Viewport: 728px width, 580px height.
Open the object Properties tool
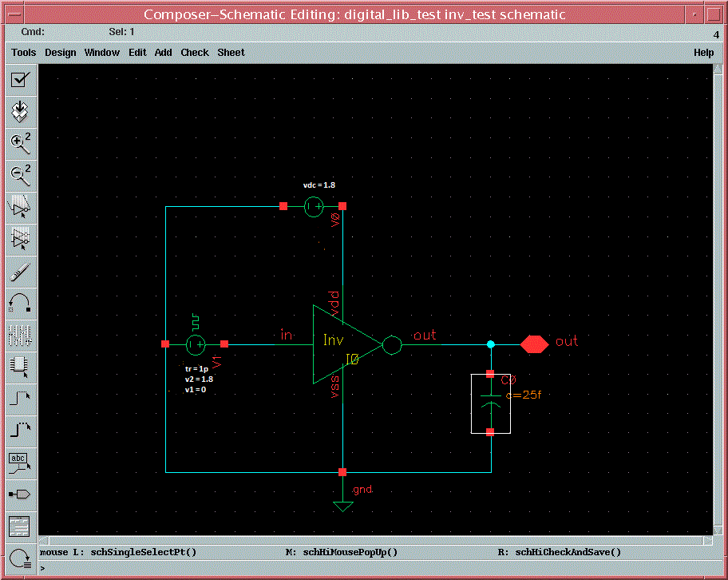[x=21, y=335]
